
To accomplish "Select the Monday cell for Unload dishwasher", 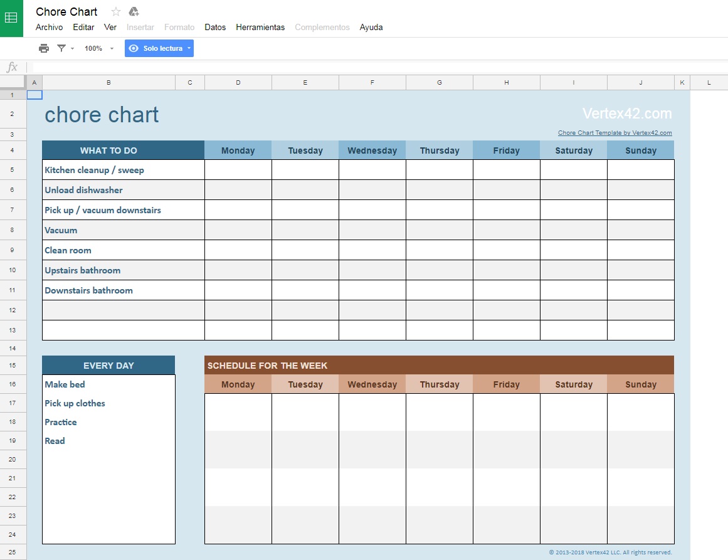I will [238, 190].
